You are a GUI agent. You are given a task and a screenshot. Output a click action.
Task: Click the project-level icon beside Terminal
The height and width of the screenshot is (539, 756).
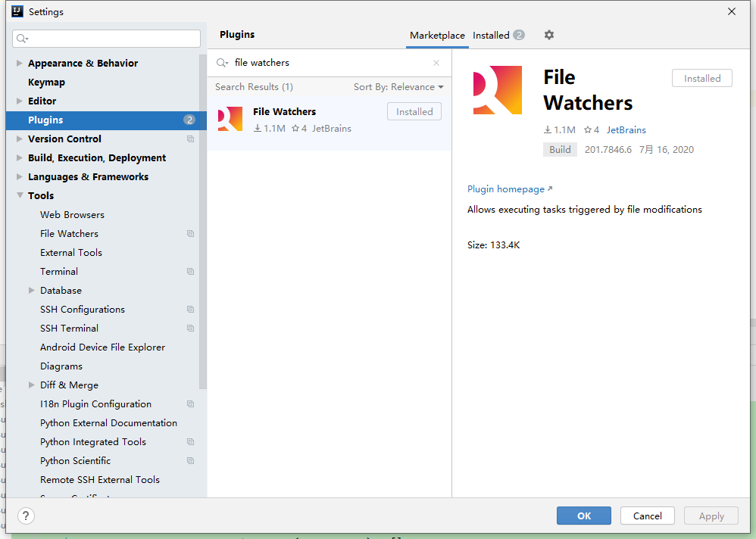click(190, 272)
